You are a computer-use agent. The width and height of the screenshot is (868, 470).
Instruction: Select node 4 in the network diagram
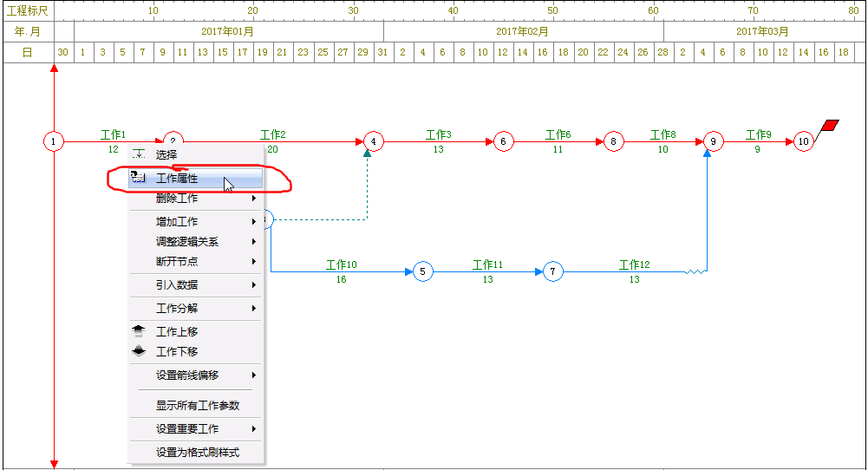pyautogui.click(x=374, y=141)
